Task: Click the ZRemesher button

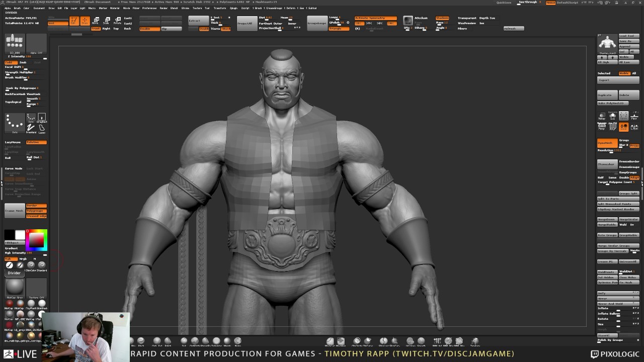Action: coord(607,164)
